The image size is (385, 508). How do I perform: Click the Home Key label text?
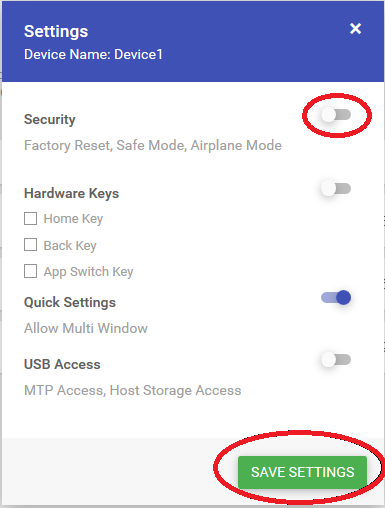73,219
